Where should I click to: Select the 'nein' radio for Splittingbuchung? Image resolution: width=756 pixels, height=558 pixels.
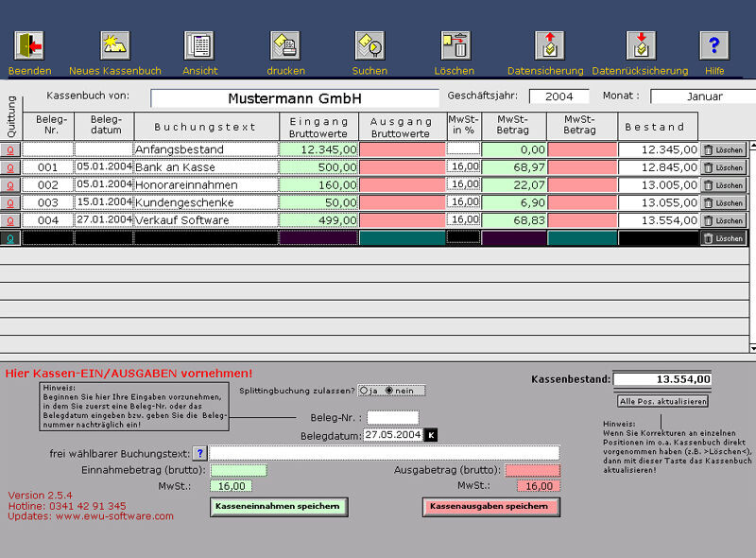tap(389, 391)
